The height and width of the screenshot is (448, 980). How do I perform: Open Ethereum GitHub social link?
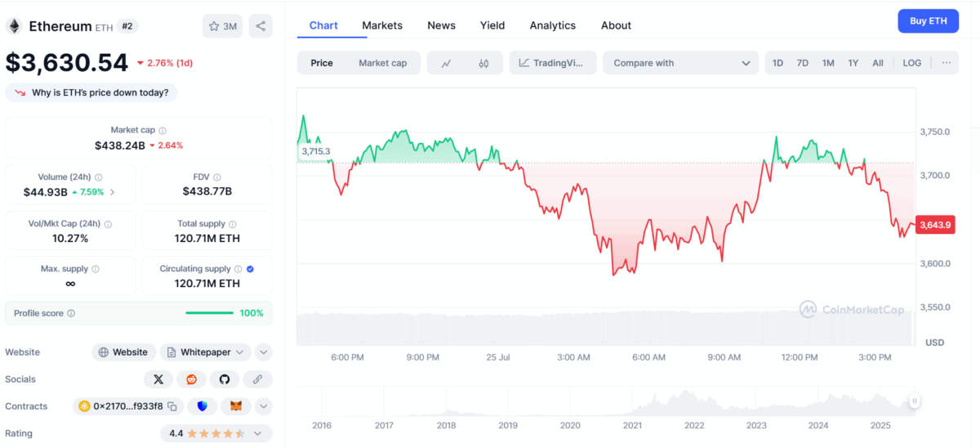pyautogui.click(x=225, y=379)
